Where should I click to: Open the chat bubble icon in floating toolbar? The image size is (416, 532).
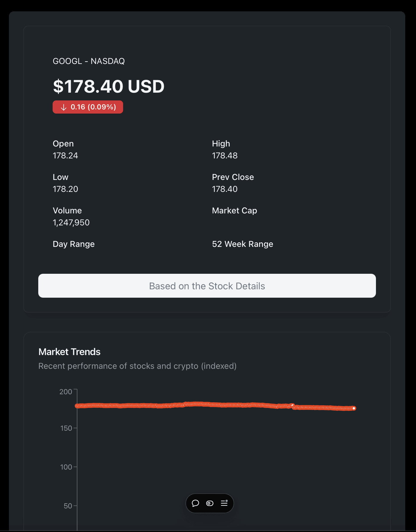[x=196, y=503]
